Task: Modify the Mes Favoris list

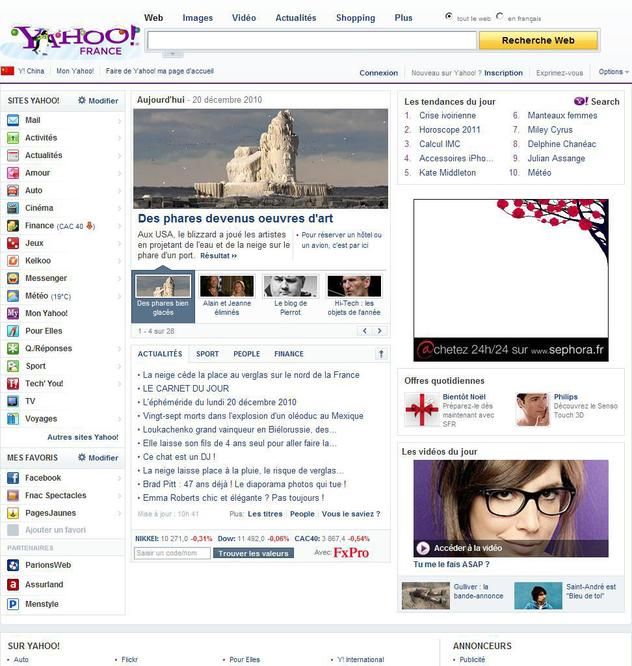Action: (98, 457)
